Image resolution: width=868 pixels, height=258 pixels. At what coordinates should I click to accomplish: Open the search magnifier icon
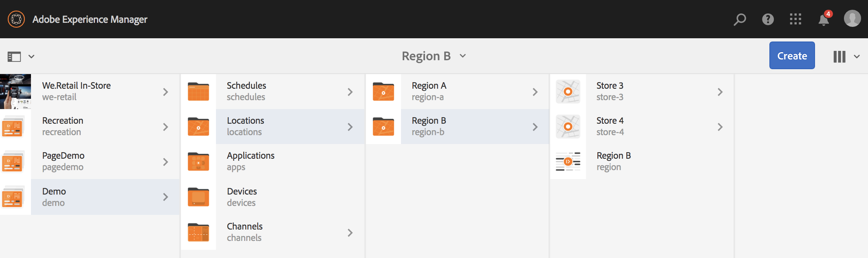click(x=740, y=19)
